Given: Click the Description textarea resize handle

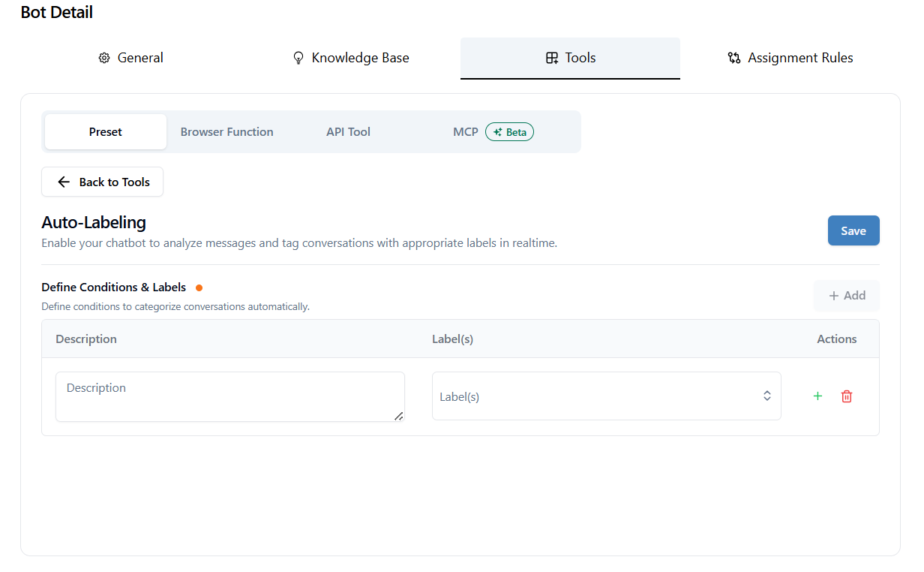Looking at the screenshot, I should click(x=399, y=416).
